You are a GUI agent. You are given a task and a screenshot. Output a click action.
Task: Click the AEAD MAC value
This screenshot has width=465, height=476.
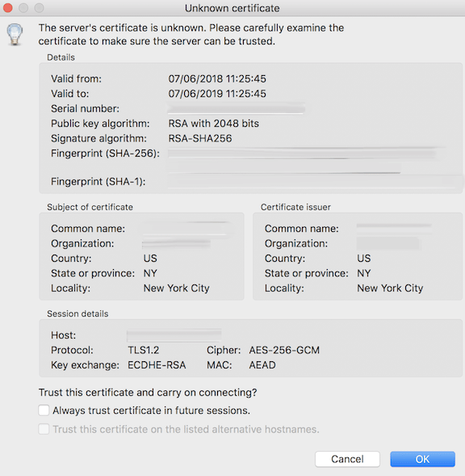coord(262,364)
